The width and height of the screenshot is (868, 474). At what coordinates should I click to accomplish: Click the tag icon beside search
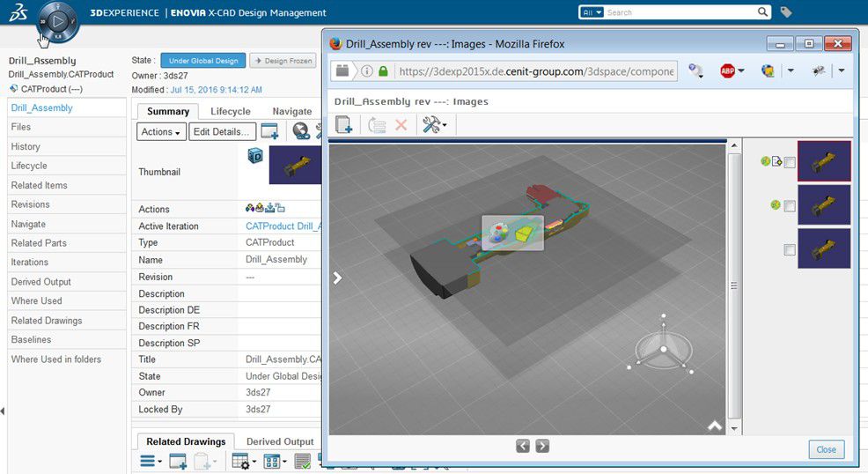786,12
